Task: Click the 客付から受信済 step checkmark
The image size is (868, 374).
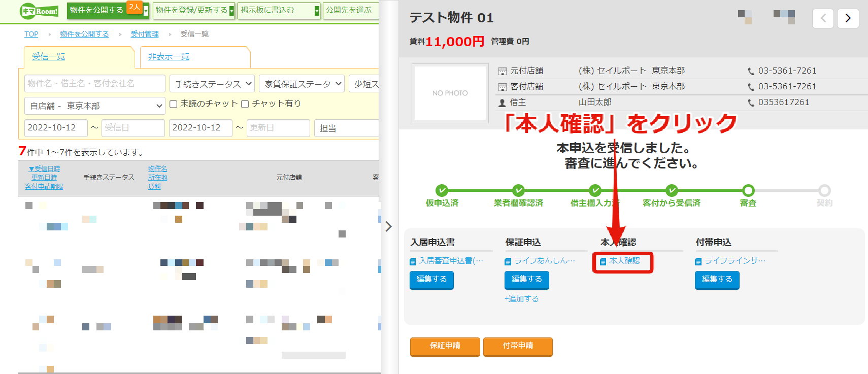Action: (672, 190)
